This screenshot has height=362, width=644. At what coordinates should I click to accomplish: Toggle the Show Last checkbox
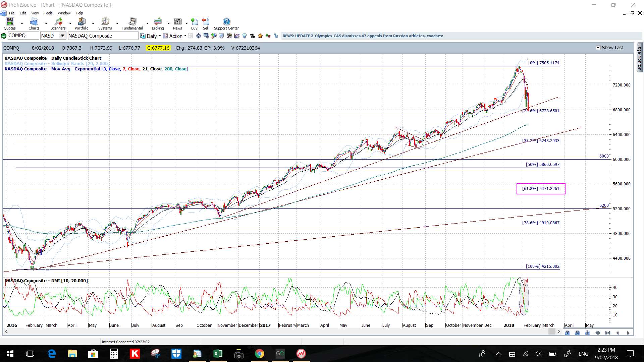[598, 48]
